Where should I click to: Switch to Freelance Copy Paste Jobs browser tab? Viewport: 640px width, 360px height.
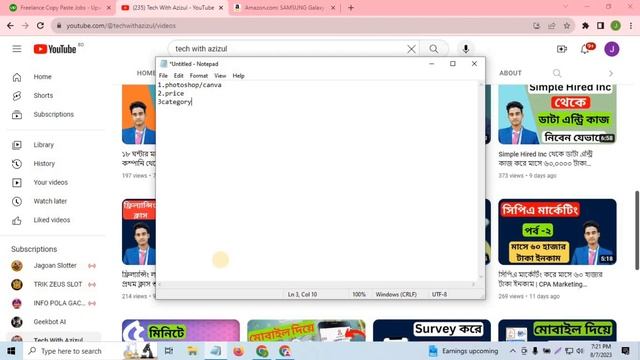tap(60, 8)
